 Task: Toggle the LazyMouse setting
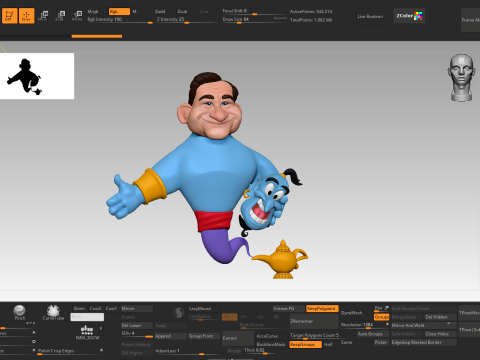(204, 309)
